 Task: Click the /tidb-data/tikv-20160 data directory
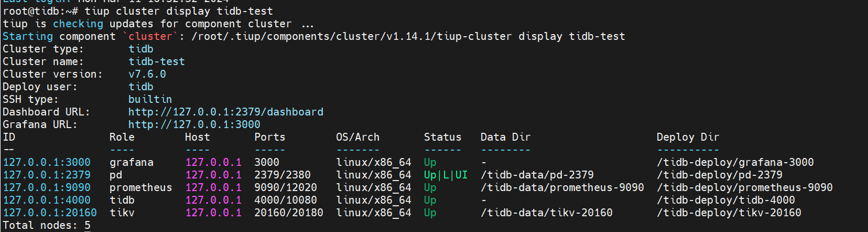pos(546,213)
